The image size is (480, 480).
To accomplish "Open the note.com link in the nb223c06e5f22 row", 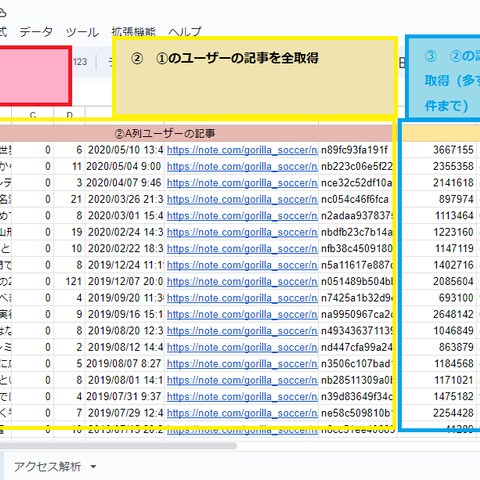I will click(242, 166).
